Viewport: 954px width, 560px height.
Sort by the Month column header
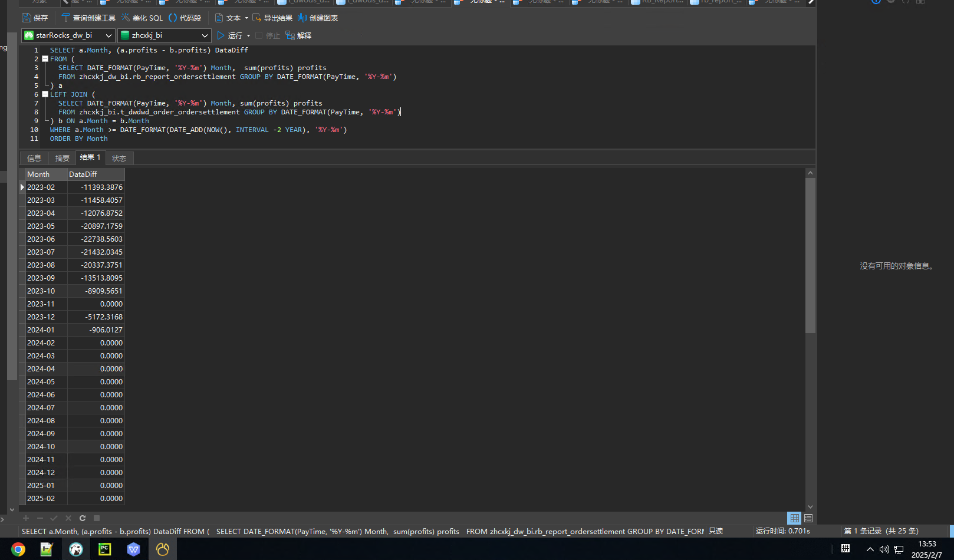[46, 174]
